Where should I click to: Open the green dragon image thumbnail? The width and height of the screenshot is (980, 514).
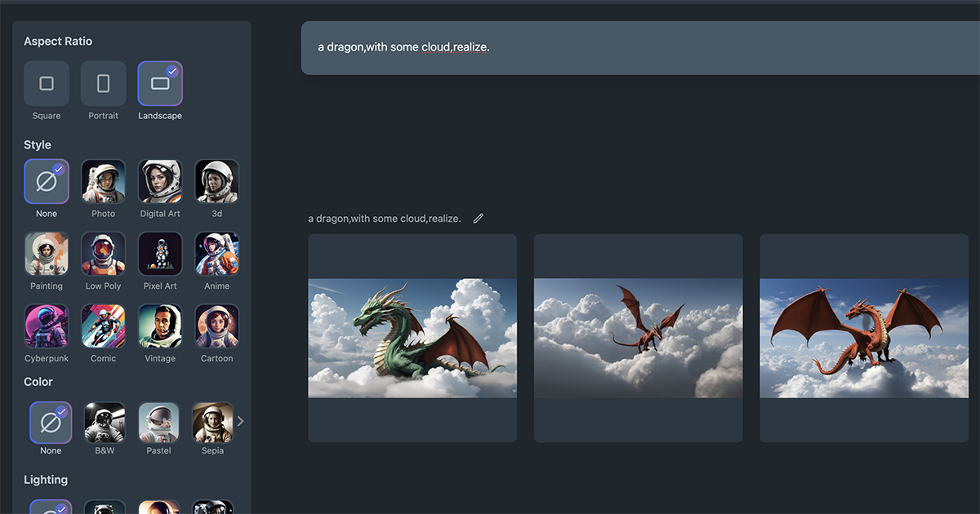coord(412,338)
